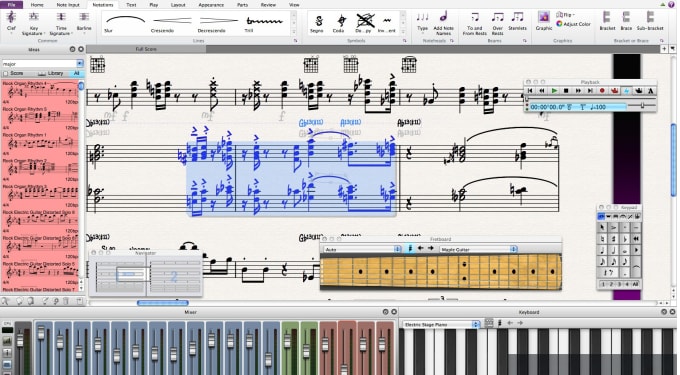Toggle Live Playback lightning button
Screen dimensions: 680x375
pos(626,91)
